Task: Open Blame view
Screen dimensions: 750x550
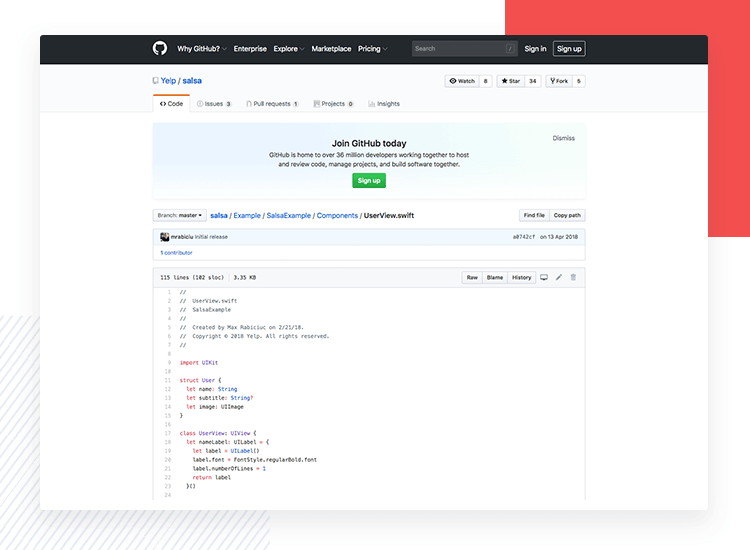Action: [x=495, y=277]
